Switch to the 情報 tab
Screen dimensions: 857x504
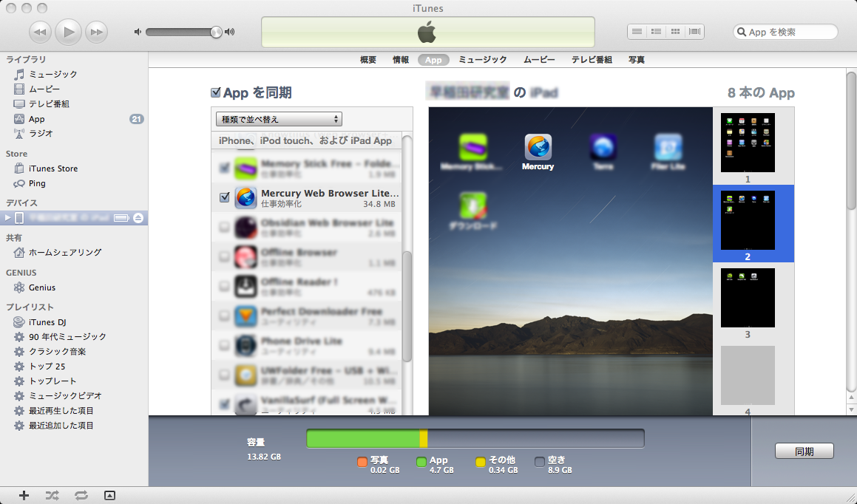[401, 60]
